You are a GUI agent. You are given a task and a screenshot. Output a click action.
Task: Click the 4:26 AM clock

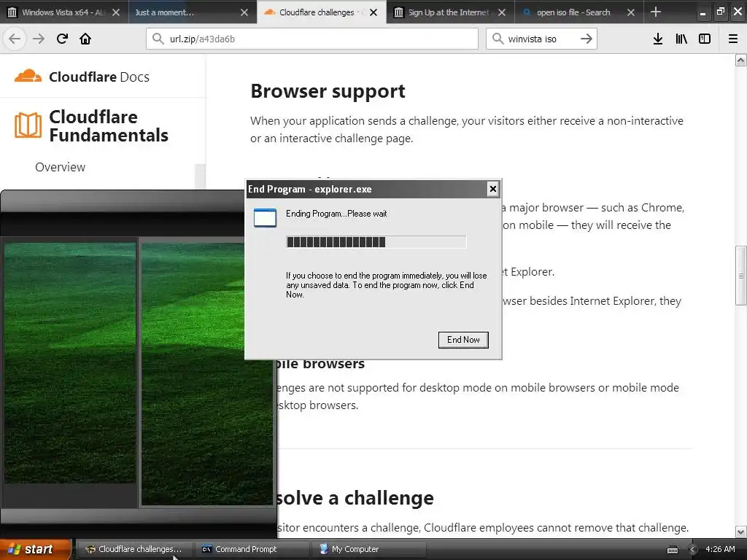pos(720,549)
